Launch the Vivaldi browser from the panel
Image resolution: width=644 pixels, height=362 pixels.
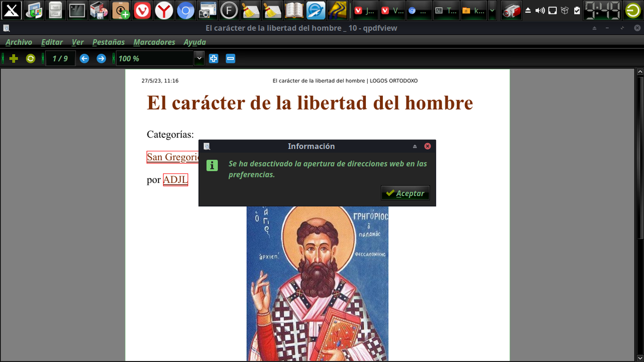142,10
